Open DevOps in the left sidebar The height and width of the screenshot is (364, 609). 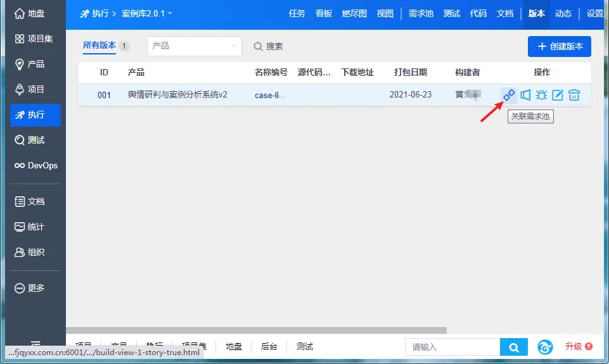click(x=35, y=165)
